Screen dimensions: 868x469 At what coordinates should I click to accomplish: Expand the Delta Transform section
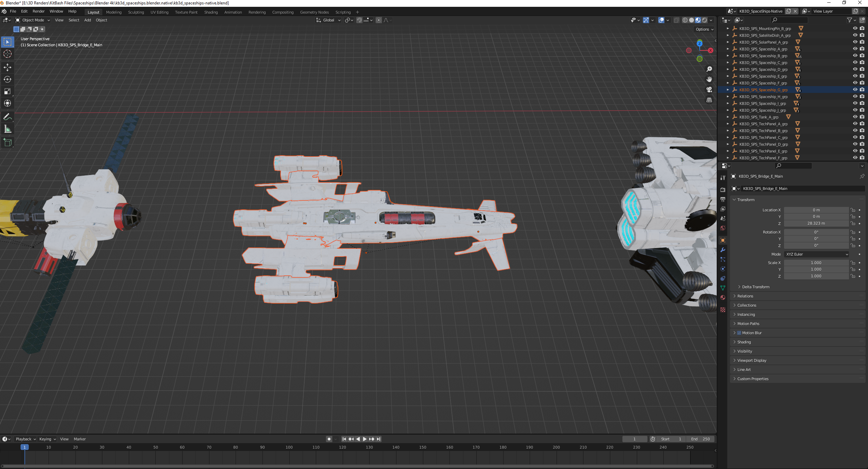[x=755, y=287]
